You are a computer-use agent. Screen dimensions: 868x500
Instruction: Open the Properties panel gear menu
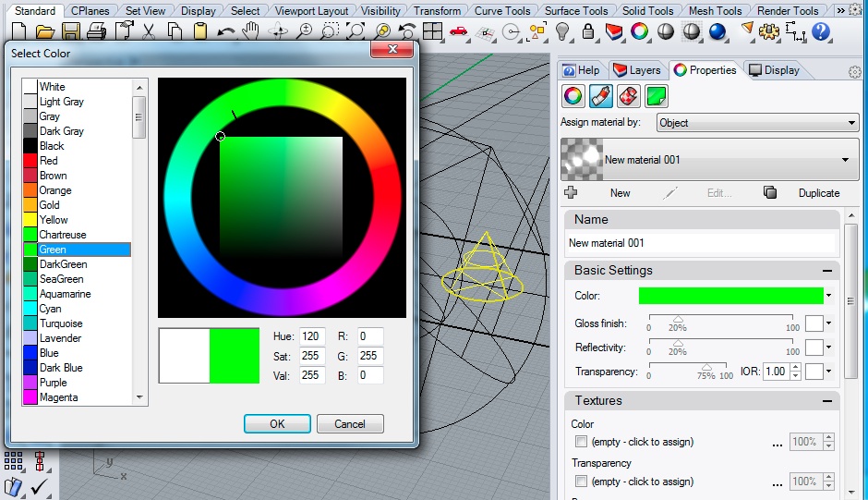[855, 72]
